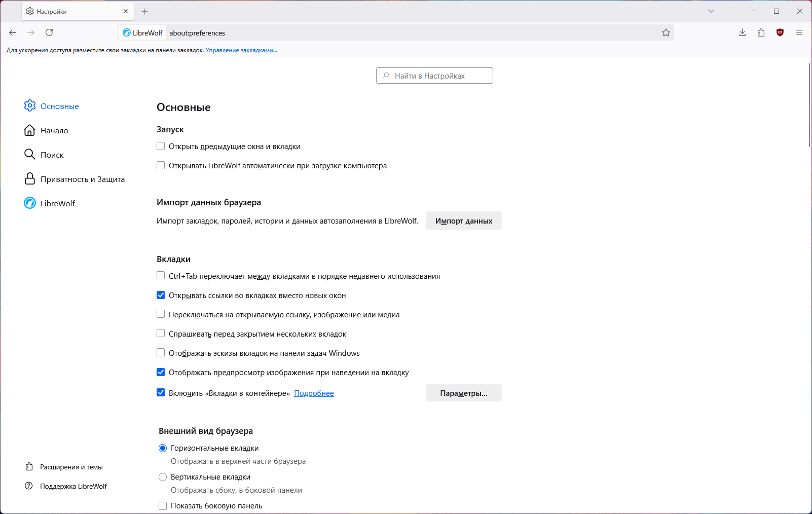
Task: Open the Поиск settings category
Action: pos(52,155)
